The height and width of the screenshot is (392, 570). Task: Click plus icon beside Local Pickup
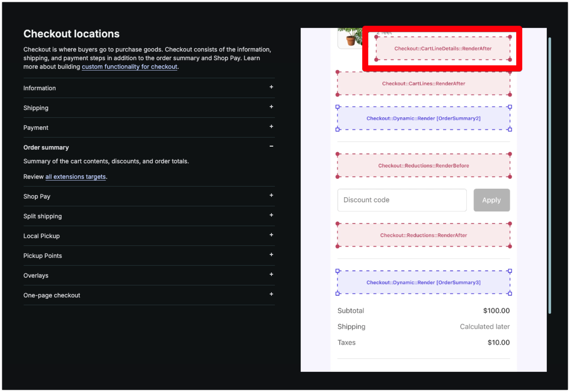(x=271, y=235)
